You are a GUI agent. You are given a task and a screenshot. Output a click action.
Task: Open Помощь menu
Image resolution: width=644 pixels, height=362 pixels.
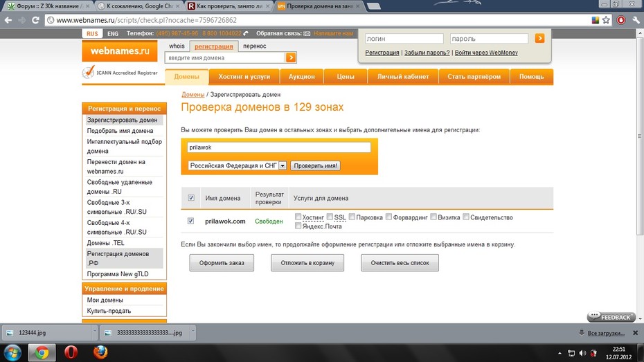[x=531, y=77]
